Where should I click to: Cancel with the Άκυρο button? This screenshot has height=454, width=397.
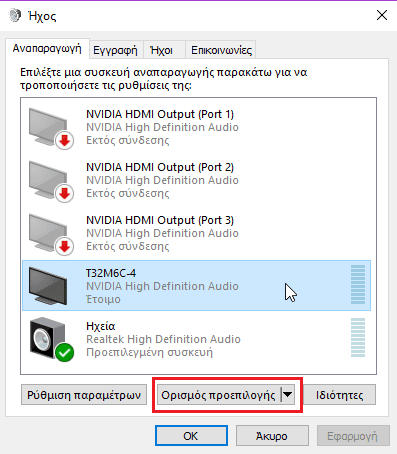pyautogui.click(x=272, y=436)
